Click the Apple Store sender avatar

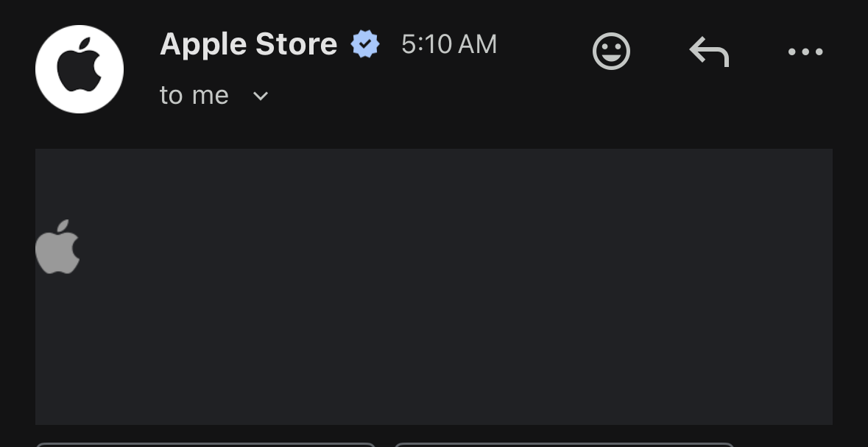[80, 69]
